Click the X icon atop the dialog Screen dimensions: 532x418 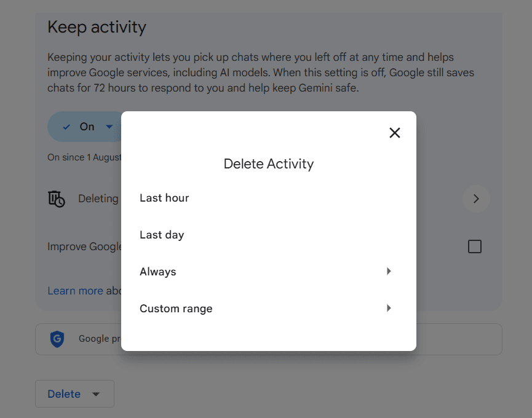(x=394, y=132)
